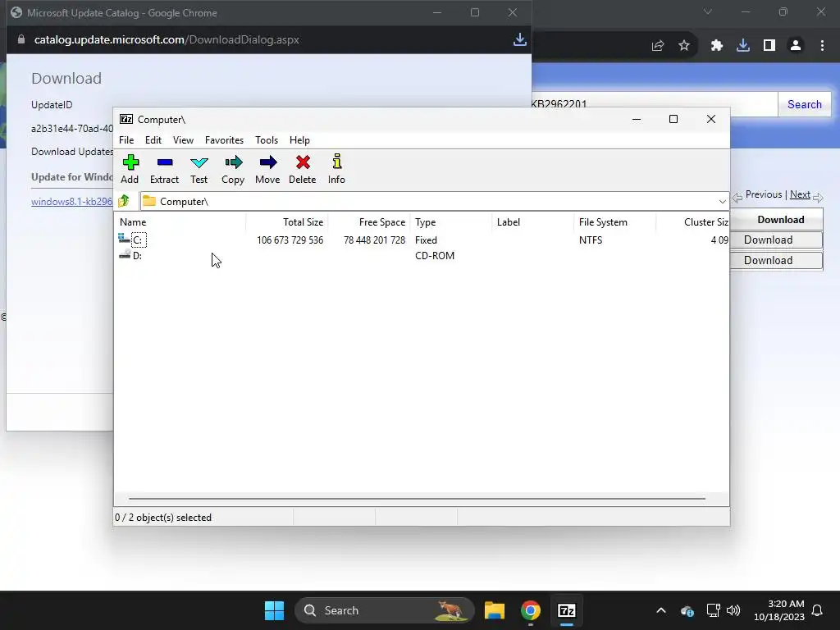
Task: Click the second Download button in catalog
Action: (776, 260)
